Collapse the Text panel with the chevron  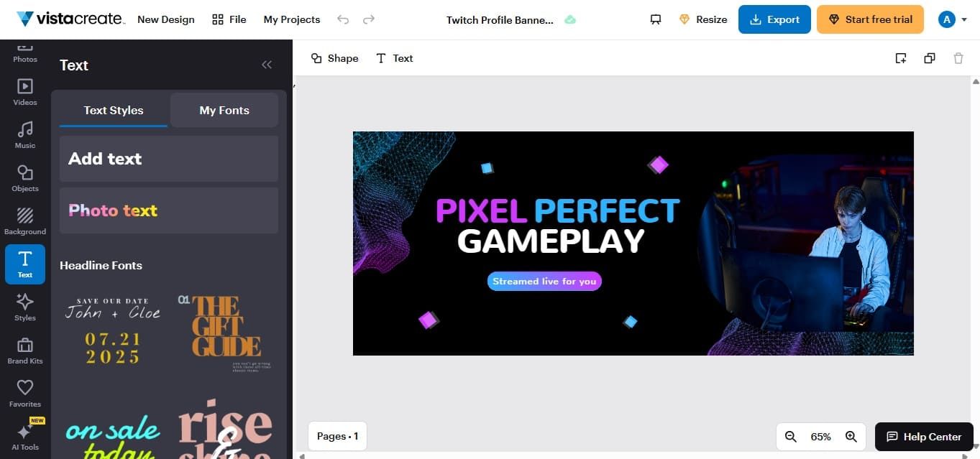267,65
